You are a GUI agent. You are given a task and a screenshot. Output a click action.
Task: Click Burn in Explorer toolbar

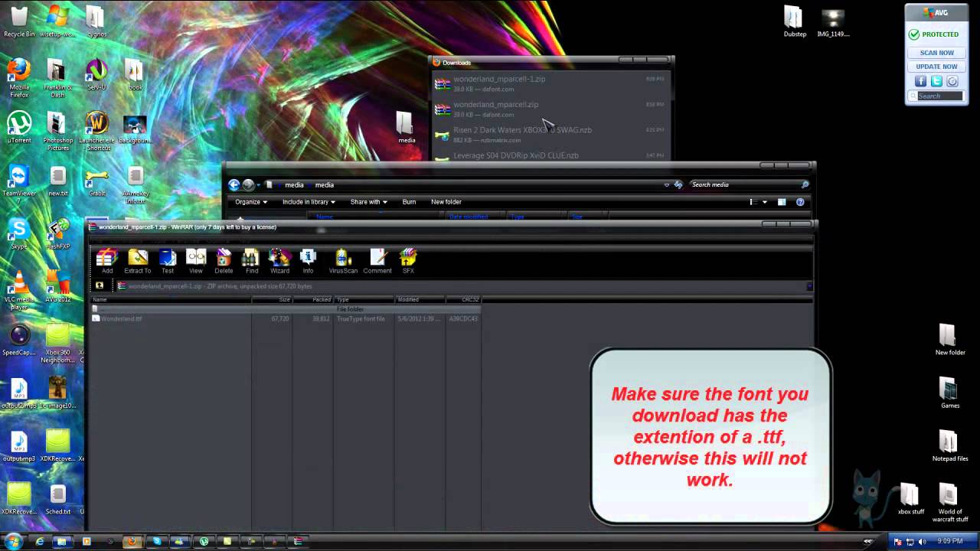(x=409, y=202)
